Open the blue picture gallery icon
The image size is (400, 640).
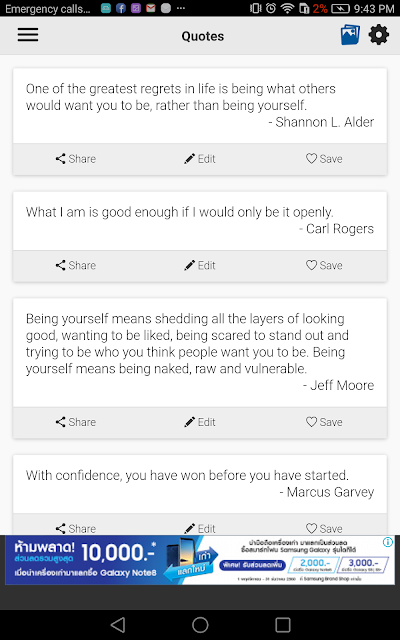click(x=350, y=35)
